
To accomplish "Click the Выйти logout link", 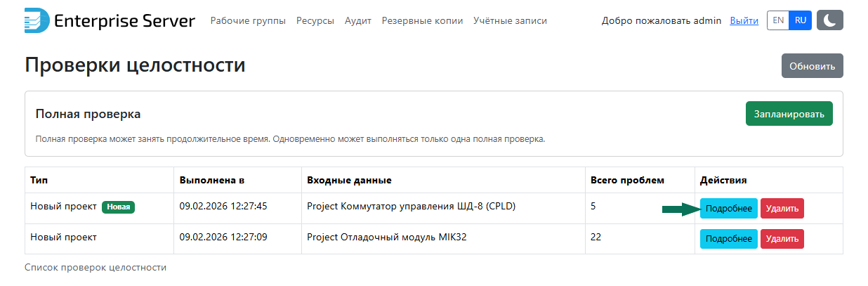I will pyautogui.click(x=744, y=21).
